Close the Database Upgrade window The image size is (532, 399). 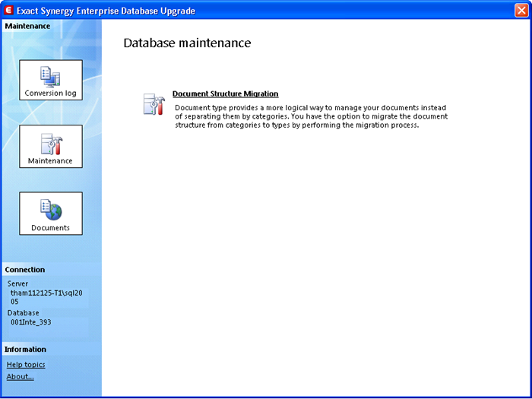coord(521,11)
